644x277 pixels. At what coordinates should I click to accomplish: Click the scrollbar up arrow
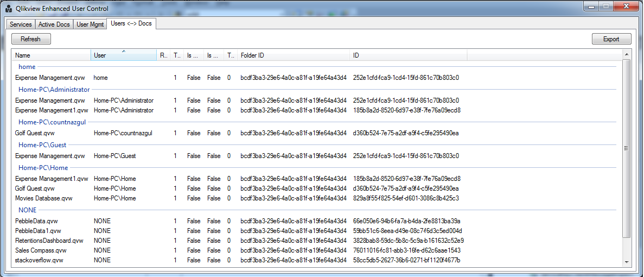[626, 54]
